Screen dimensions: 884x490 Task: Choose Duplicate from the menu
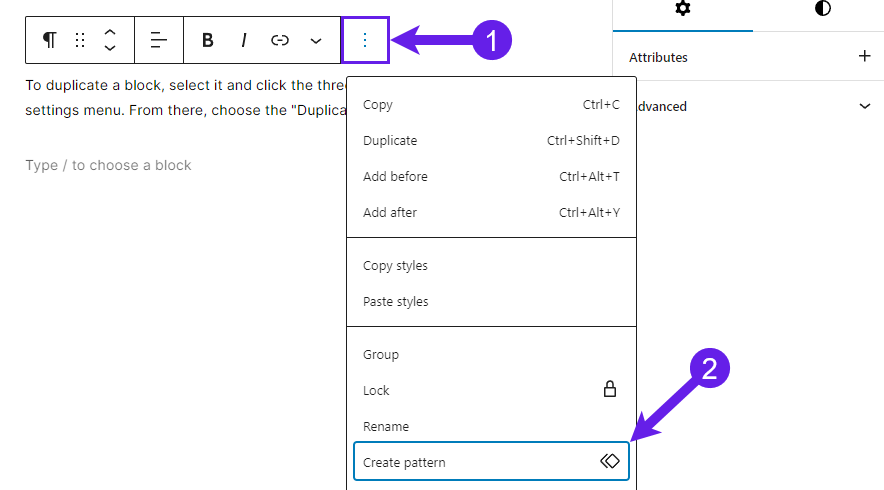491,140
